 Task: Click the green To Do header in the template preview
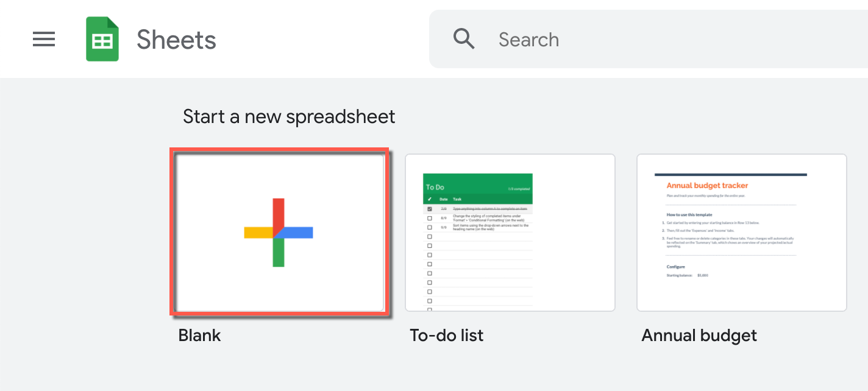click(435, 187)
